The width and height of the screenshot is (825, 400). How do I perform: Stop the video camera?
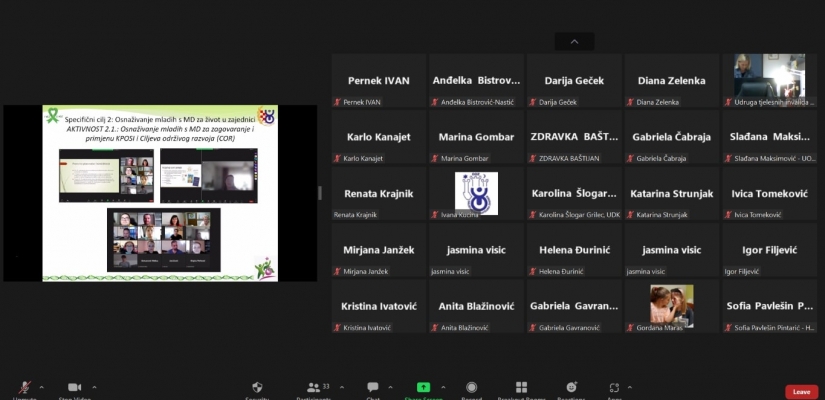(74, 388)
